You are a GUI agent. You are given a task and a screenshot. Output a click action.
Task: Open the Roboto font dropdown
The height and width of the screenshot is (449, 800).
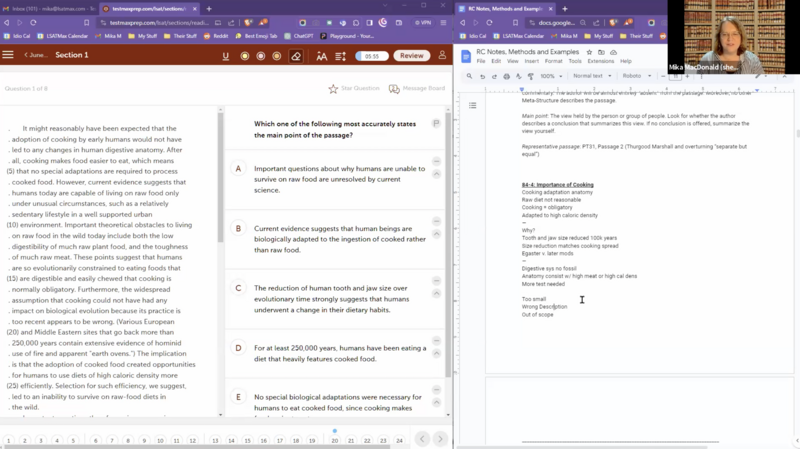click(635, 76)
